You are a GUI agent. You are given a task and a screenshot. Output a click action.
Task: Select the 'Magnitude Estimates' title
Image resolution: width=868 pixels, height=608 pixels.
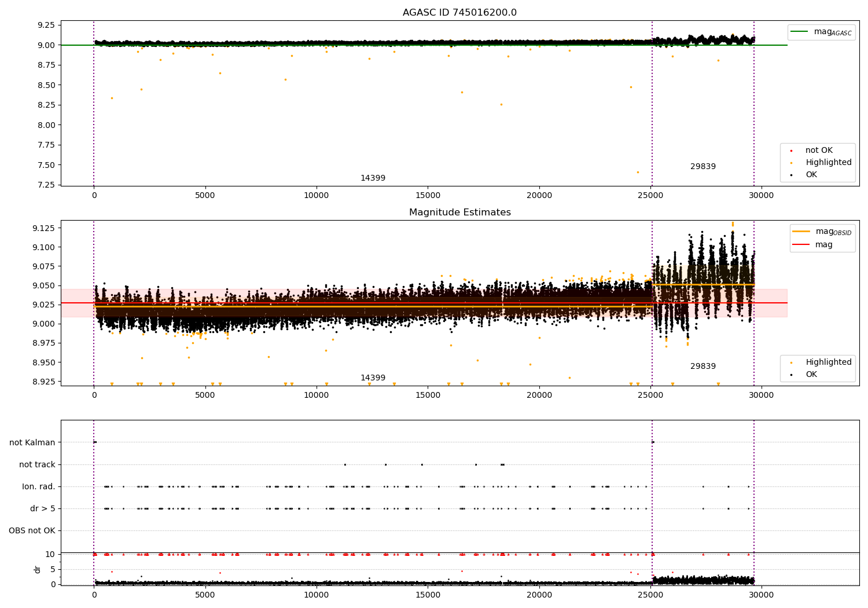click(x=459, y=213)
